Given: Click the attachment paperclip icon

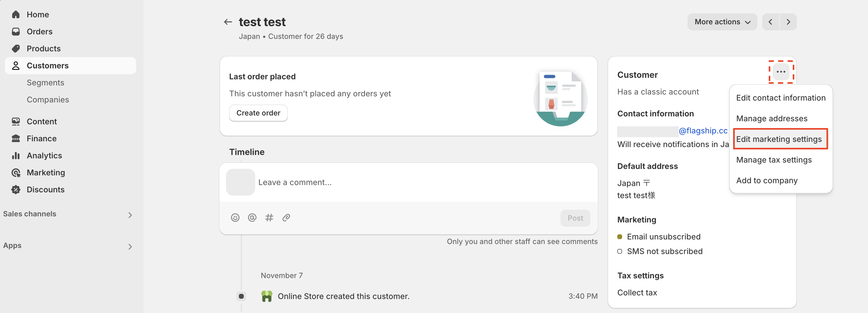Looking at the screenshot, I should click(286, 218).
